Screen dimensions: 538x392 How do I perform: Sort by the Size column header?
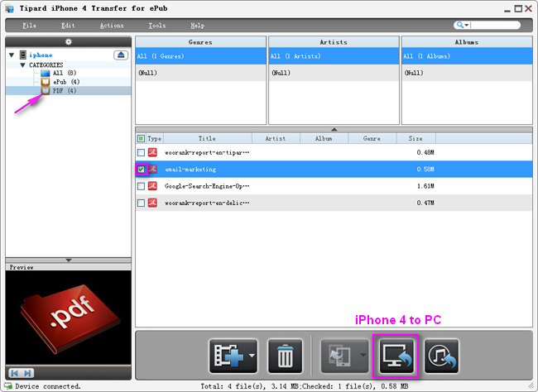click(x=416, y=139)
